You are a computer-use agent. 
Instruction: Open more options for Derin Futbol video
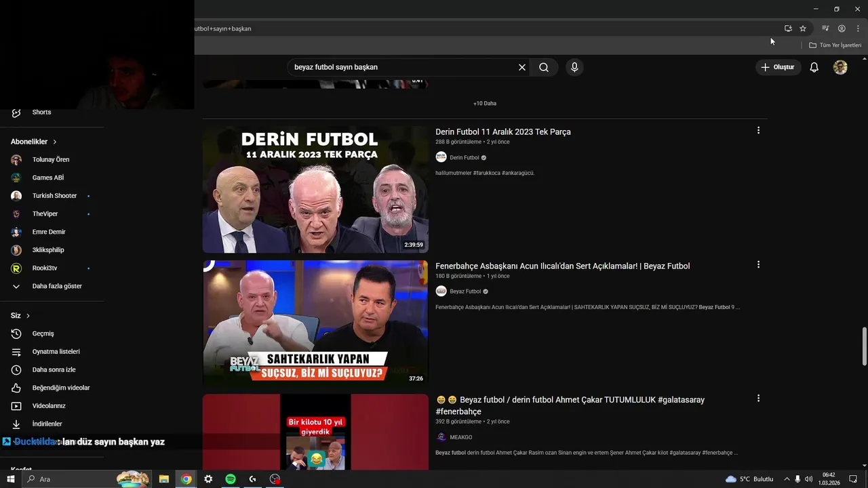758,130
